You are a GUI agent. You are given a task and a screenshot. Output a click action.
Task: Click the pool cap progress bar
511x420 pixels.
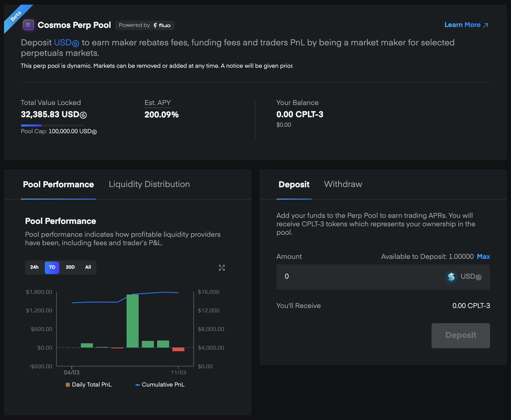click(52, 126)
